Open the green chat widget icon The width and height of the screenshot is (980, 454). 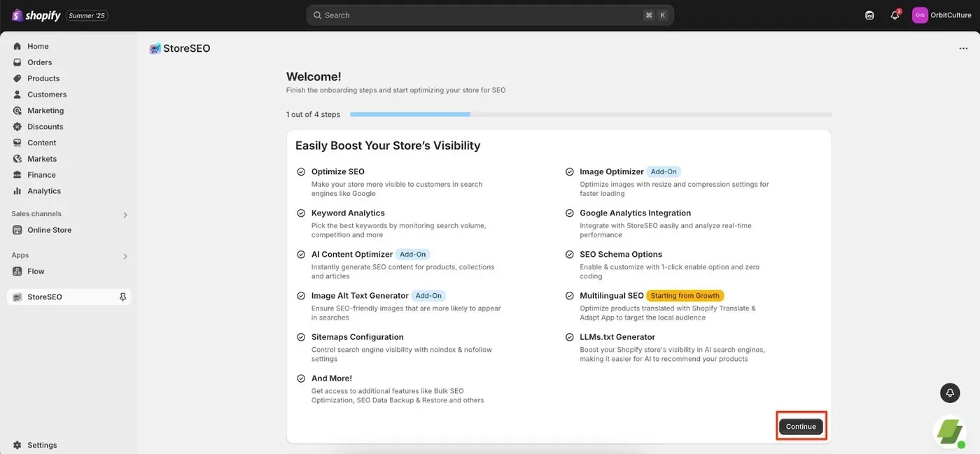pyautogui.click(x=950, y=432)
